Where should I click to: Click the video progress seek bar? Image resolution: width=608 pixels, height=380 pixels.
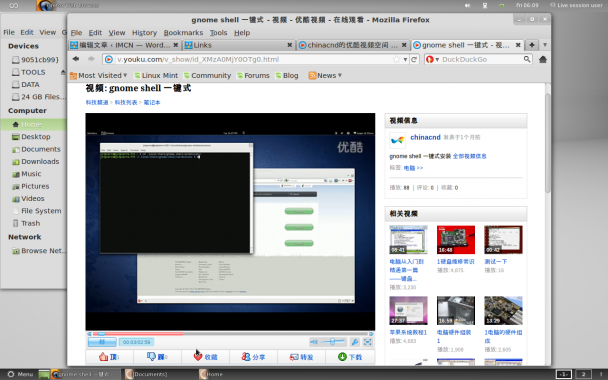[231, 333]
